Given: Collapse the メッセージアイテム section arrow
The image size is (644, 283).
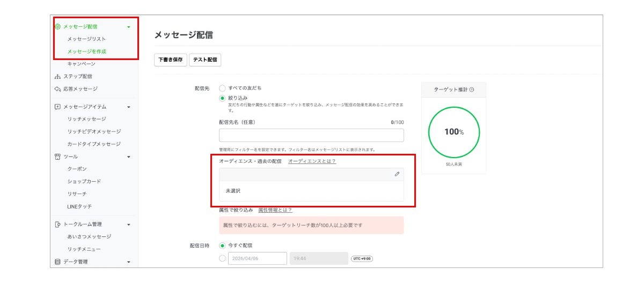Looking at the screenshot, I should 129,107.
